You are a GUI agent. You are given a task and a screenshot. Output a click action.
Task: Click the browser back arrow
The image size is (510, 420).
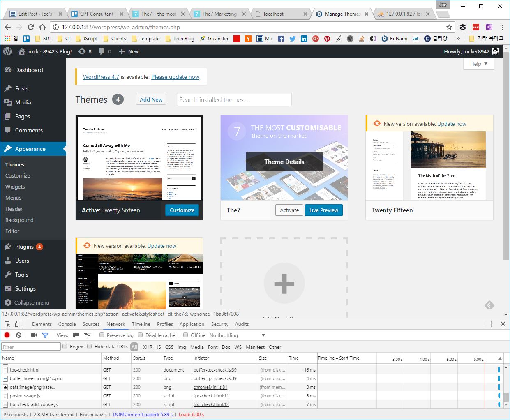tap(8, 27)
